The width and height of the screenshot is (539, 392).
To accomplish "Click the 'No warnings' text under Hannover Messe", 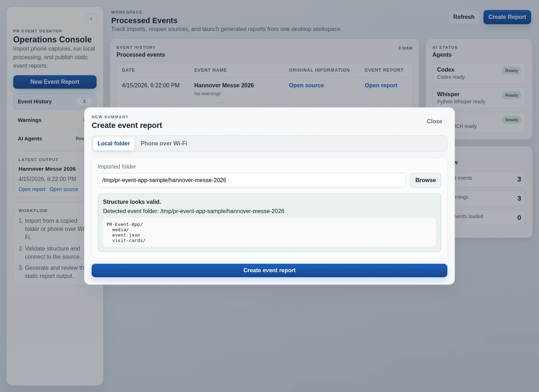I will click(207, 94).
